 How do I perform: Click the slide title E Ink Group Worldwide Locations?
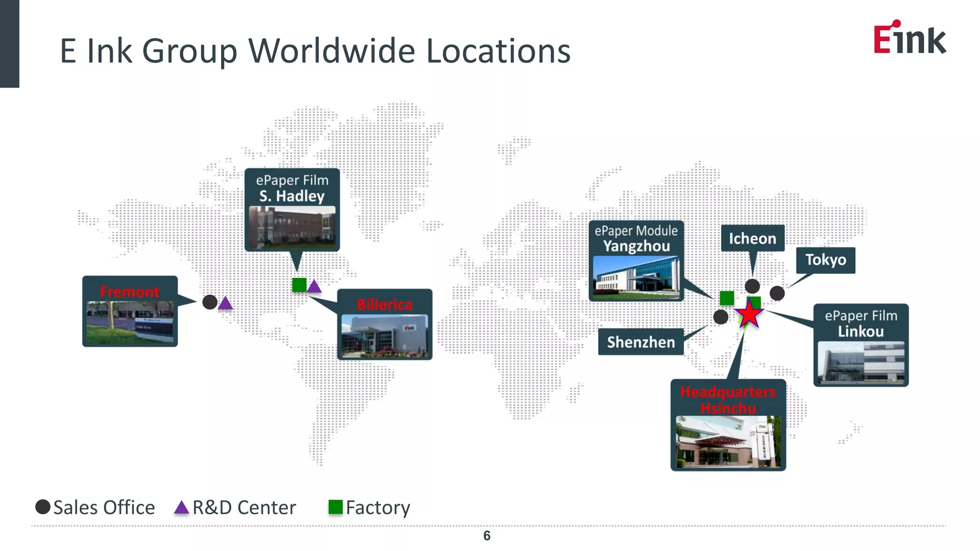point(315,50)
